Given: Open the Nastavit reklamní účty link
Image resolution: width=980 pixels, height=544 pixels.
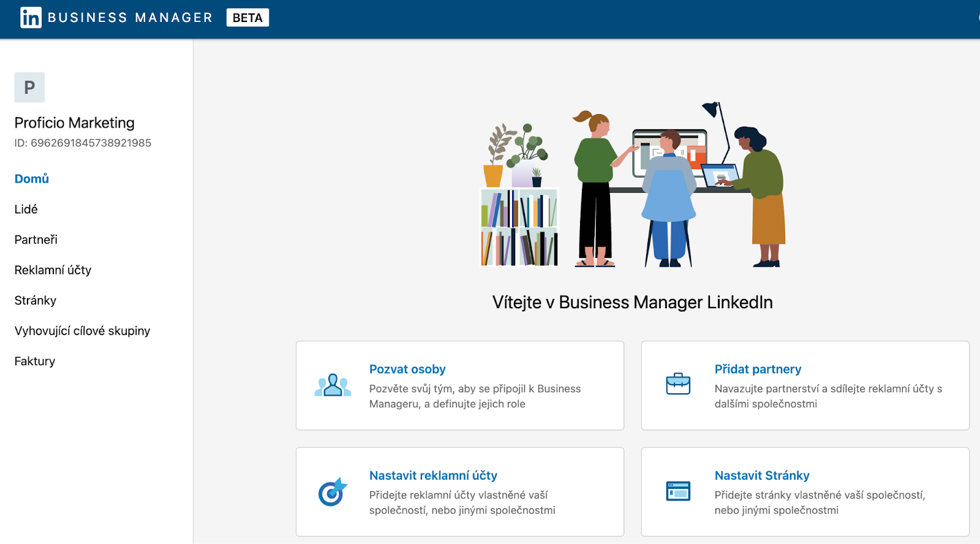Looking at the screenshot, I should pos(433,475).
